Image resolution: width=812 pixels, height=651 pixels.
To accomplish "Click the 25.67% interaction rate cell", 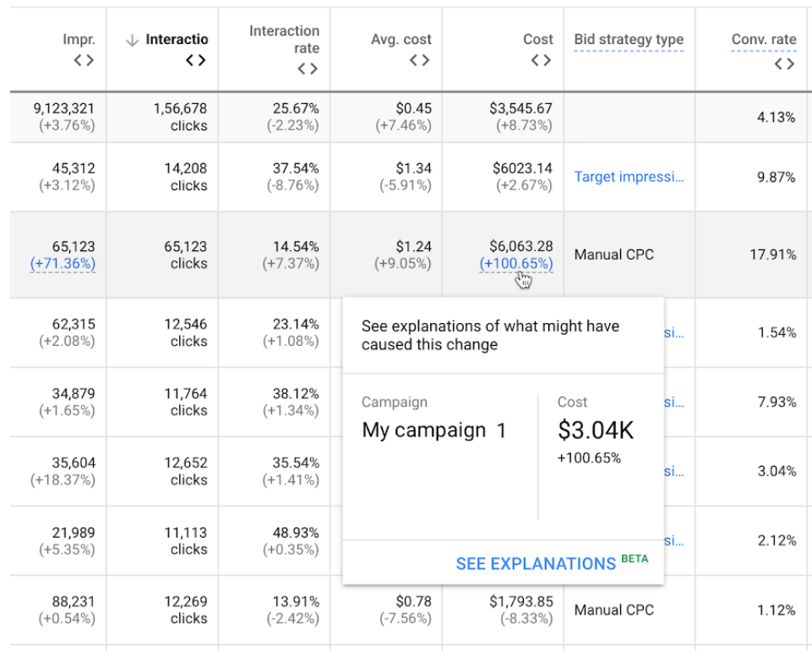I will click(296, 108).
